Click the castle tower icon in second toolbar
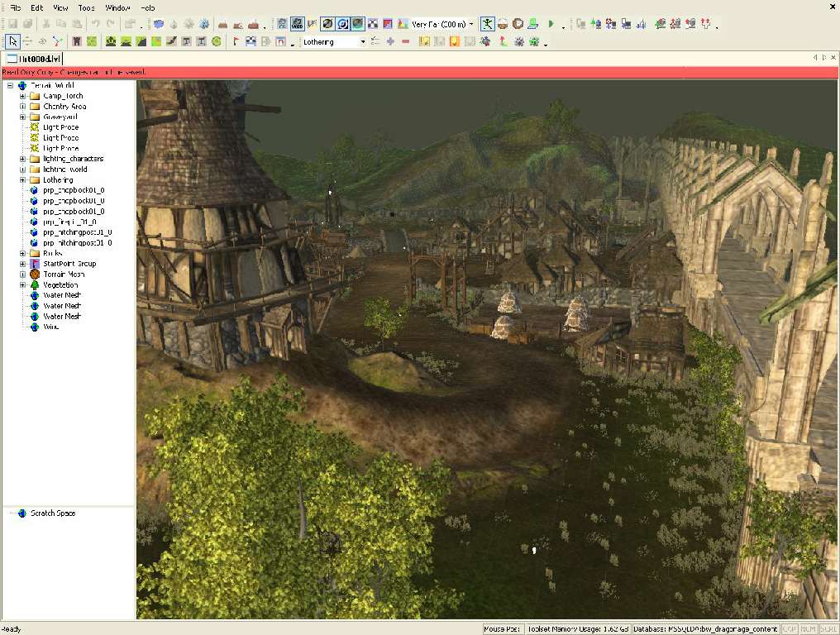Image resolution: width=840 pixels, height=635 pixels. pos(77,41)
